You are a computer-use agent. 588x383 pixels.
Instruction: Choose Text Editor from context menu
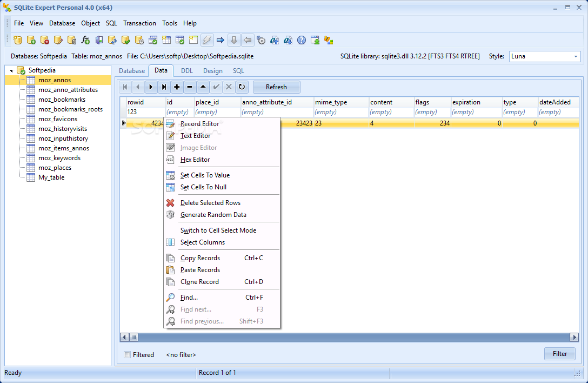(222, 136)
